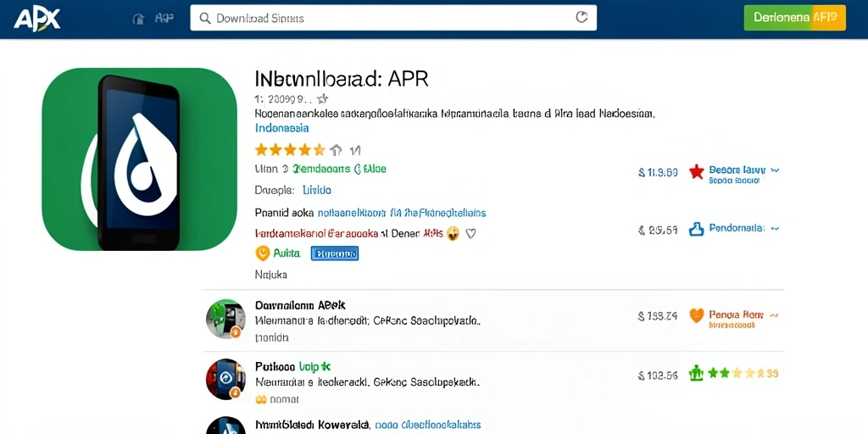Screen dimensions: 868x434
Task: Open the Livido developer link
Action: click(317, 190)
